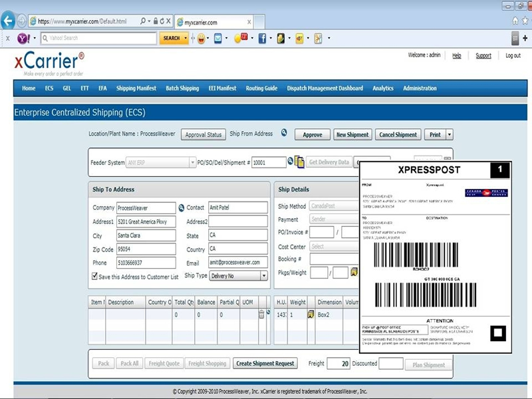Open browser Home icon at top right

coord(515,21)
